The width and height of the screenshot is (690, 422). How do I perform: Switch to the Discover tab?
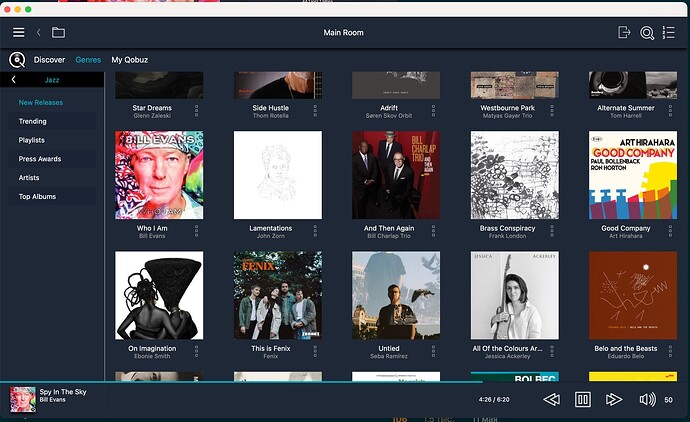pos(49,60)
